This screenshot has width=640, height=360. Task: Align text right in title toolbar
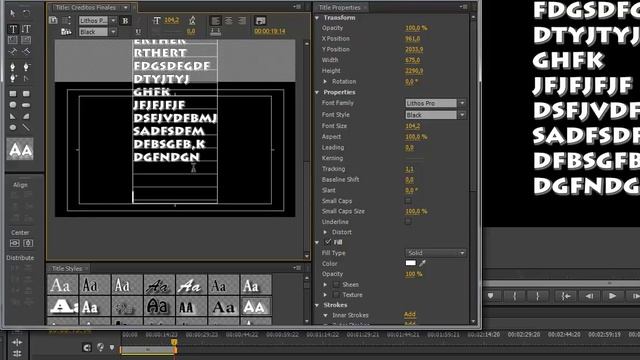coord(242,20)
